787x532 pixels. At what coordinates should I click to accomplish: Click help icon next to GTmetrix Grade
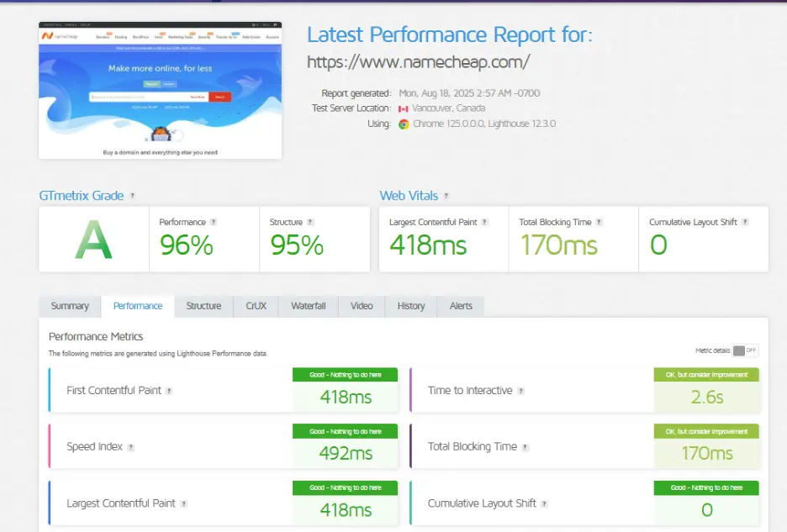click(133, 196)
